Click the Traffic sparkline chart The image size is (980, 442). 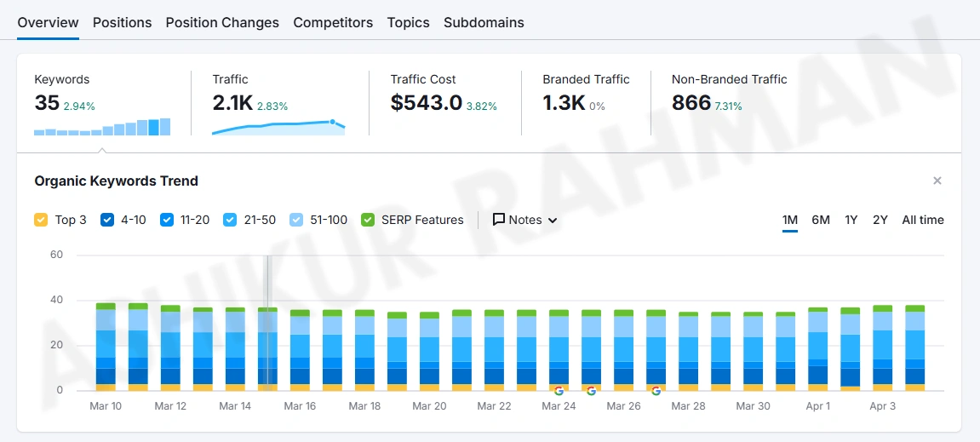pos(278,127)
